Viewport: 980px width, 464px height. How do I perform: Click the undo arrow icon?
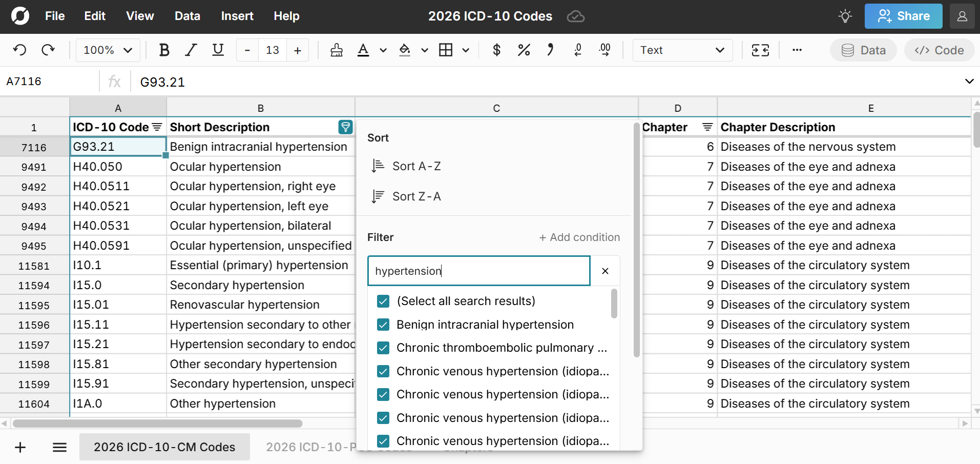[20, 50]
